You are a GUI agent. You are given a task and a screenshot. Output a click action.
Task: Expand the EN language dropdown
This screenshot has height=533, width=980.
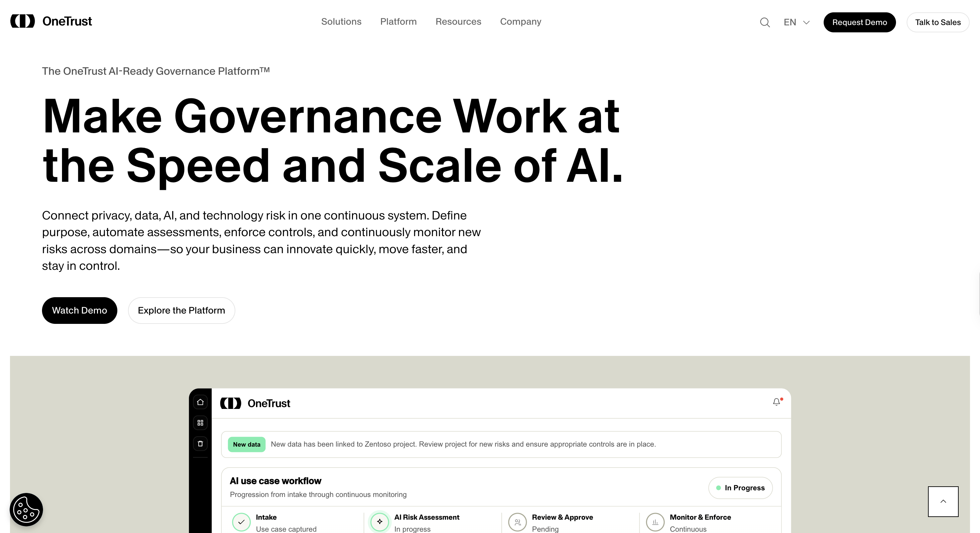coord(797,22)
